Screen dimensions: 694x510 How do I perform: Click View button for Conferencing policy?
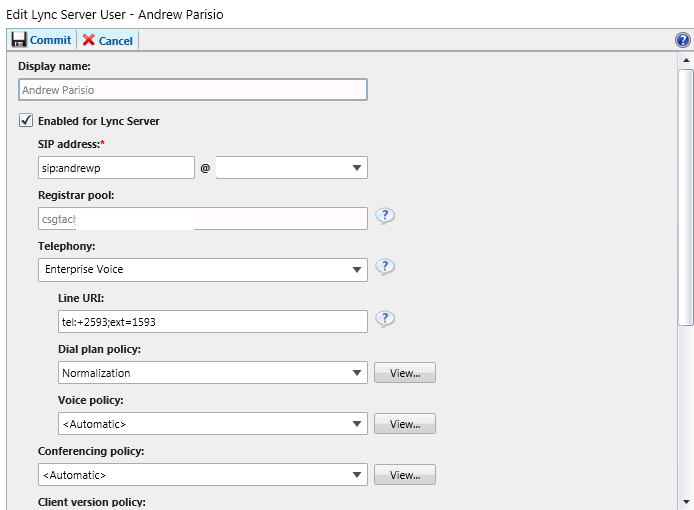405,475
